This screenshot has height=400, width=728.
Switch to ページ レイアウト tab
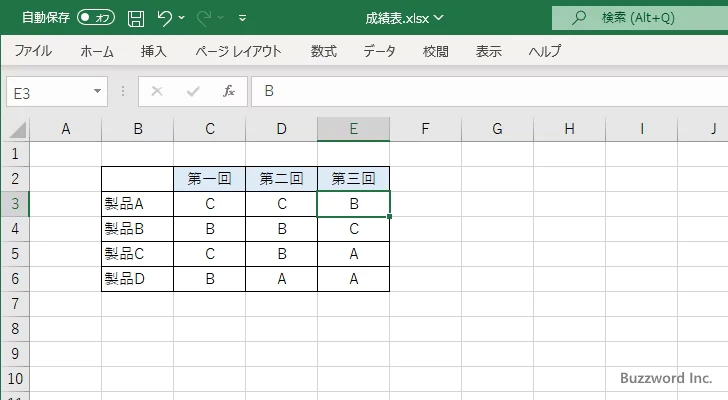tap(238, 51)
